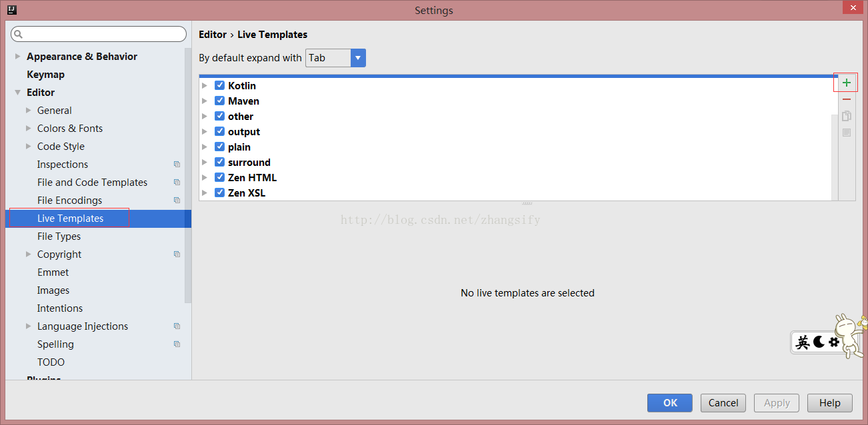Screen dimensions: 868x425
Task: Click the copy template icon
Action: point(847,116)
